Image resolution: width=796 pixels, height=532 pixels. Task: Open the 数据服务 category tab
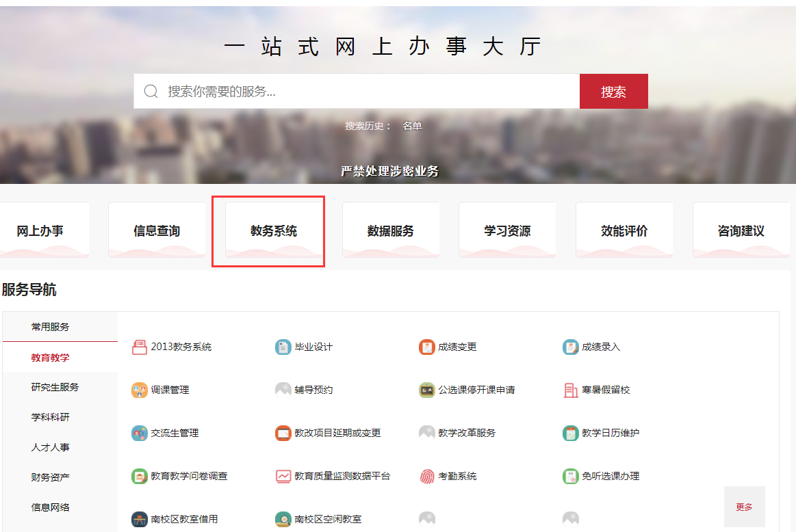pyautogui.click(x=391, y=231)
